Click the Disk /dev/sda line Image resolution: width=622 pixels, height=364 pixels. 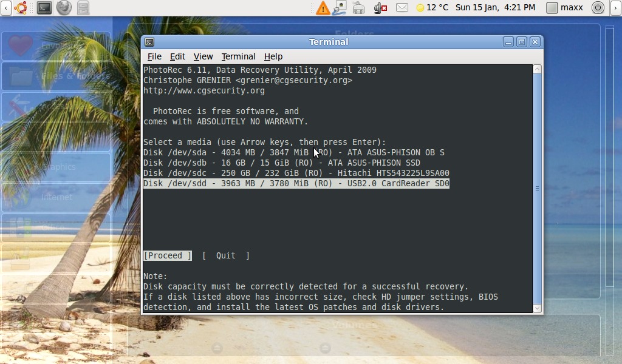tap(294, 152)
